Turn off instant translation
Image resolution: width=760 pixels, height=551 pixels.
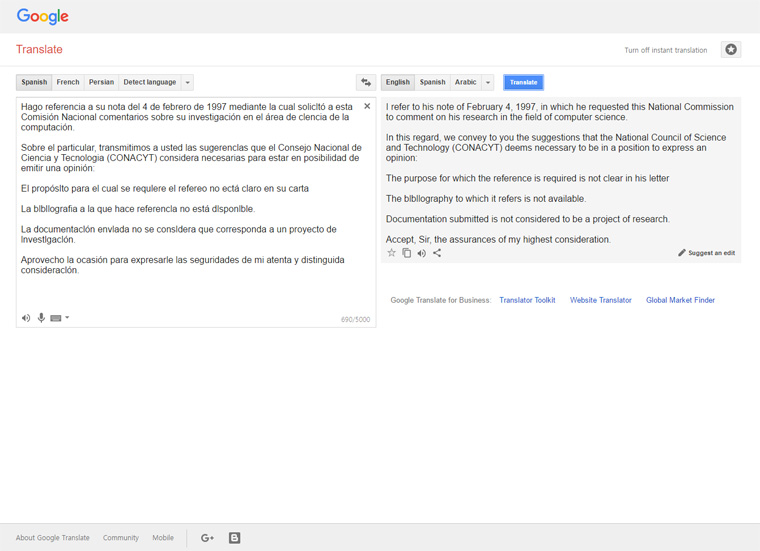tap(665, 50)
